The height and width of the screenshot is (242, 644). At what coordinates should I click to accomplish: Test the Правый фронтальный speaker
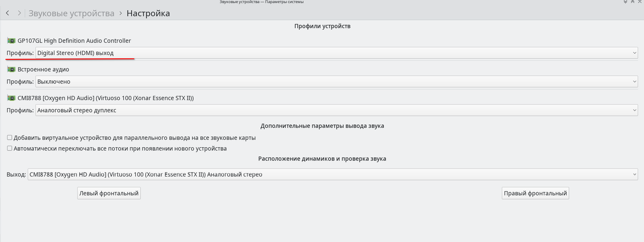coord(535,193)
